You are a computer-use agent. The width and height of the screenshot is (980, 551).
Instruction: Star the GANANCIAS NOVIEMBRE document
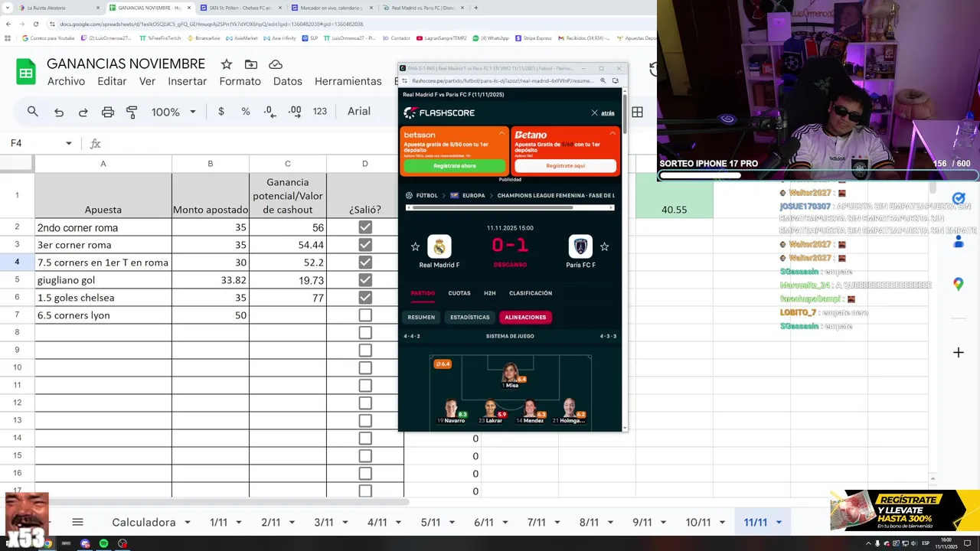[x=226, y=64]
